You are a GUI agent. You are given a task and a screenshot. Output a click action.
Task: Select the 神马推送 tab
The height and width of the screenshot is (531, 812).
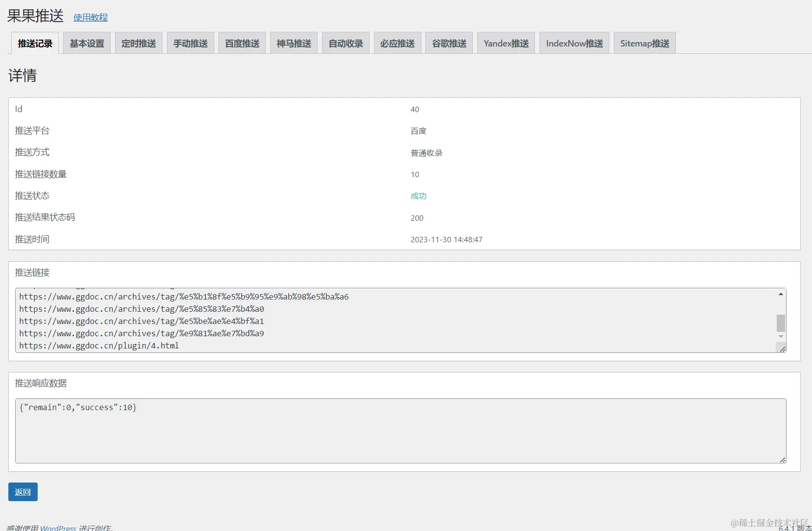pyautogui.click(x=294, y=43)
